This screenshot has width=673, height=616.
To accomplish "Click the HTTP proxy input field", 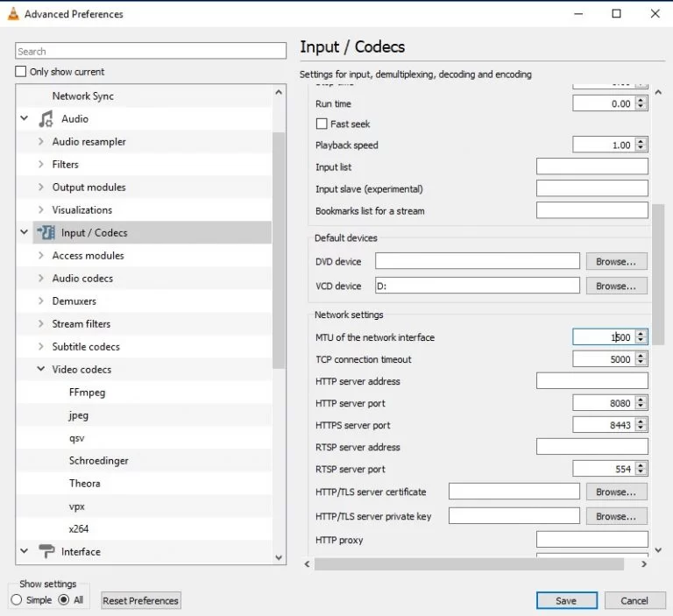I will tap(592, 540).
